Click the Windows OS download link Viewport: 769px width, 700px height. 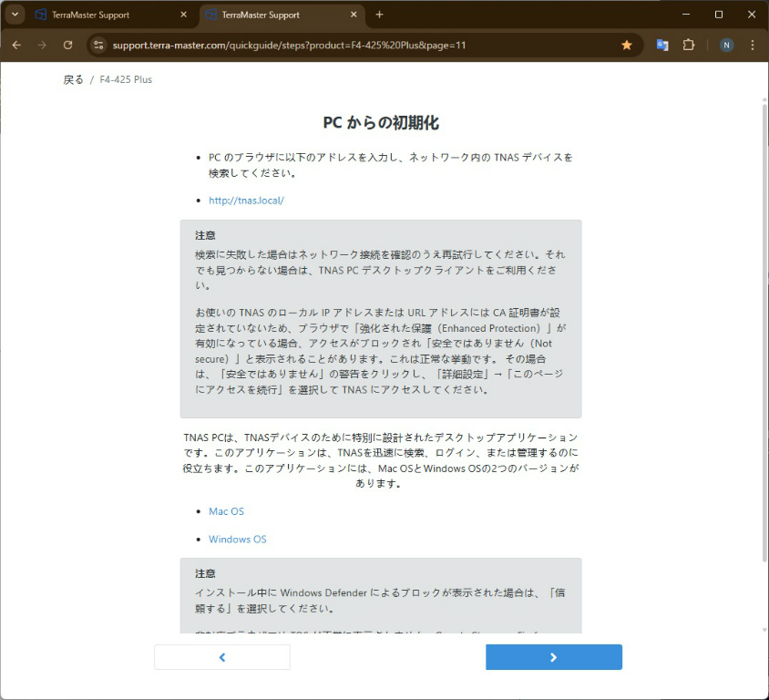pyautogui.click(x=237, y=540)
